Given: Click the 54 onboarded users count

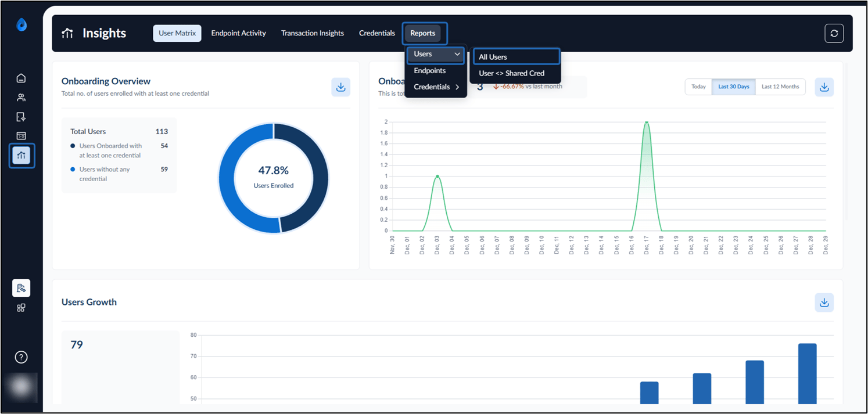Looking at the screenshot, I should tap(164, 146).
